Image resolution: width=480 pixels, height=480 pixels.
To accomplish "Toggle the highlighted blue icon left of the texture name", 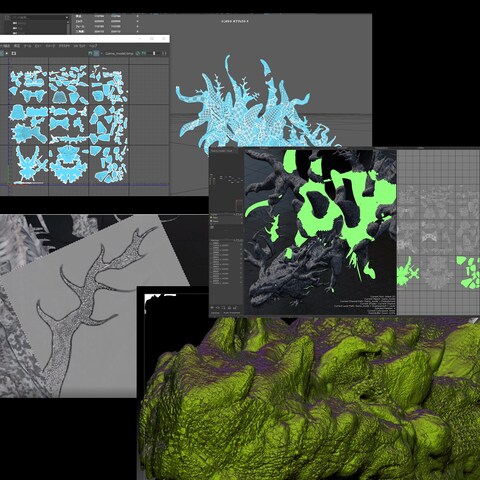I will 96,53.
